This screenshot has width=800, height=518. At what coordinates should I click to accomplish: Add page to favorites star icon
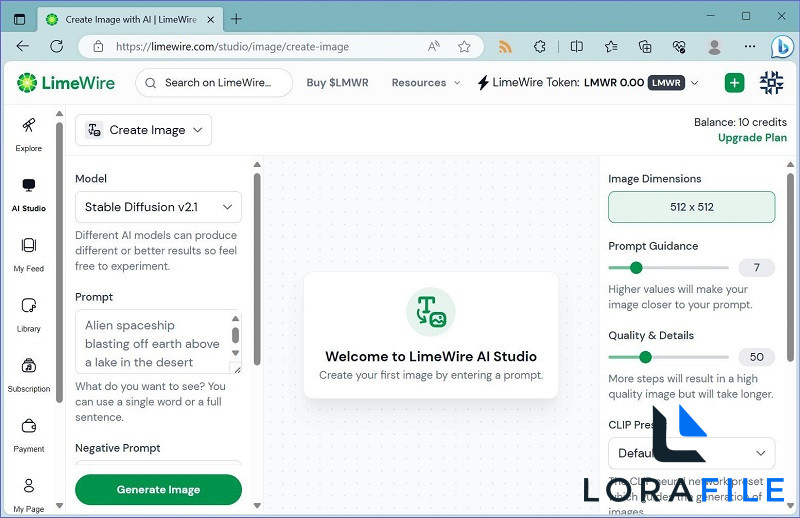464,47
